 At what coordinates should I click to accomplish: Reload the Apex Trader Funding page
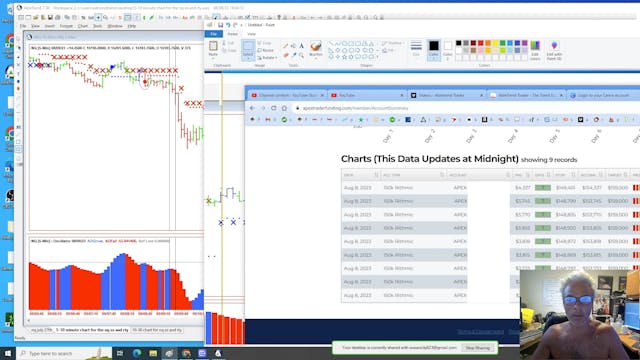[x=273, y=108]
